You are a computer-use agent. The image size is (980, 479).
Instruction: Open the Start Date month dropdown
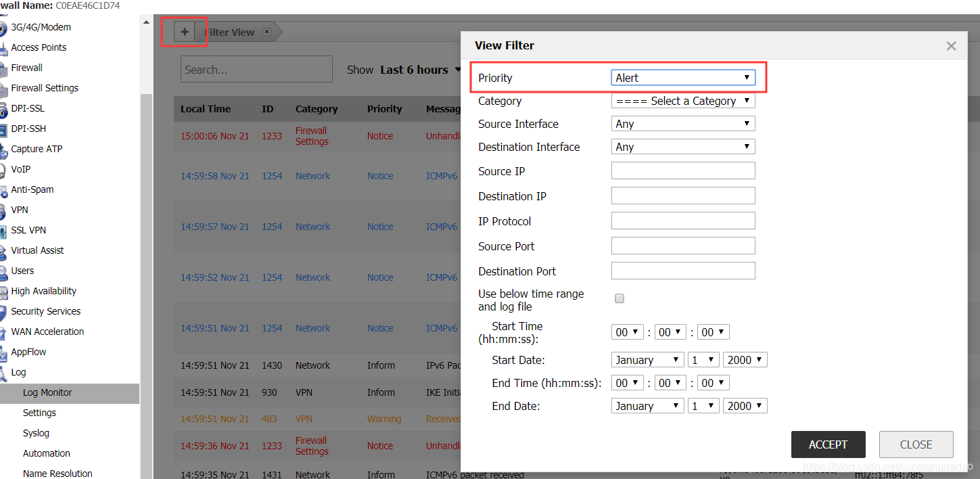click(x=648, y=360)
